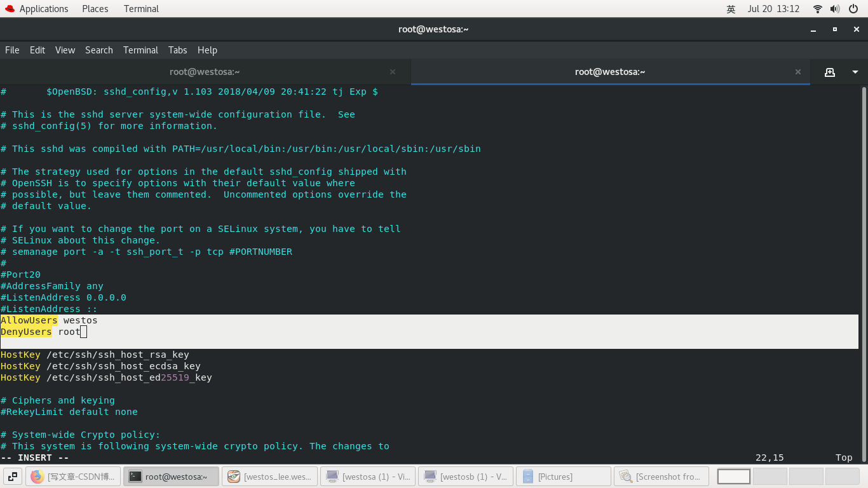Open the Applications menu
The height and width of the screenshot is (488, 868).
pyautogui.click(x=36, y=9)
